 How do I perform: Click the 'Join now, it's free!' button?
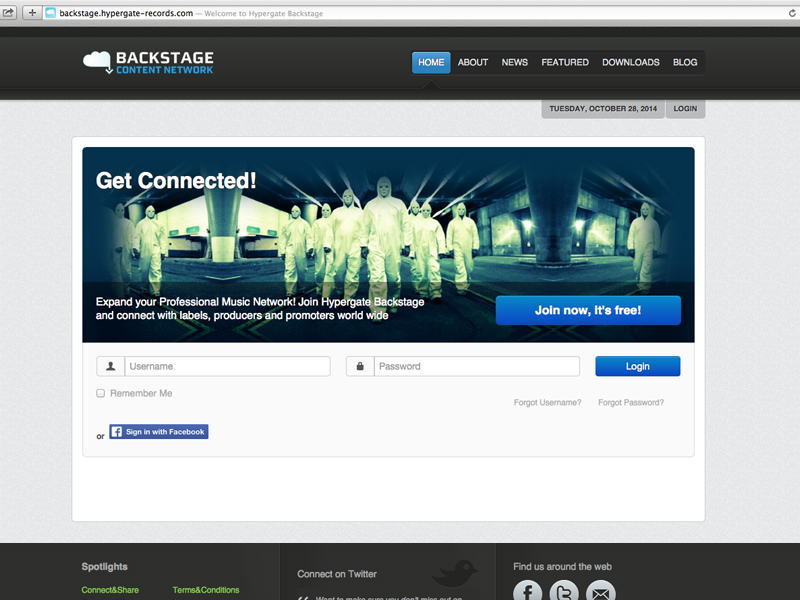[x=588, y=310]
